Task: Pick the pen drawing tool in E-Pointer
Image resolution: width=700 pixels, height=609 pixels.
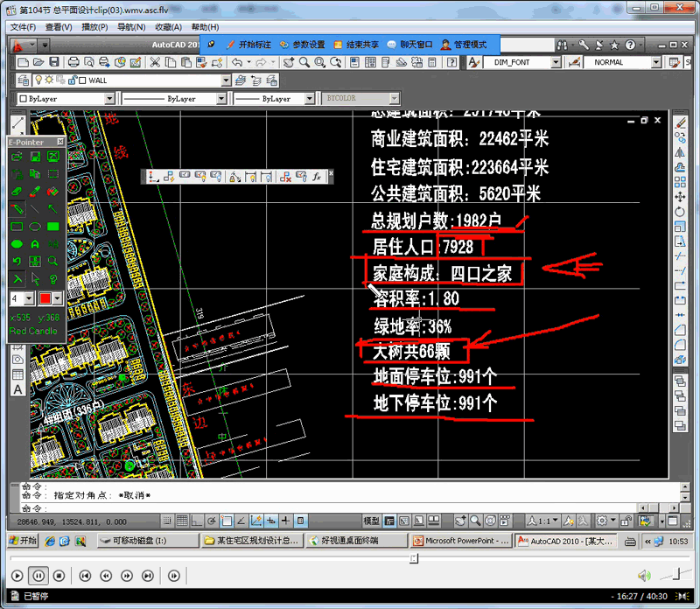Action: pyautogui.click(x=17, y=206)
